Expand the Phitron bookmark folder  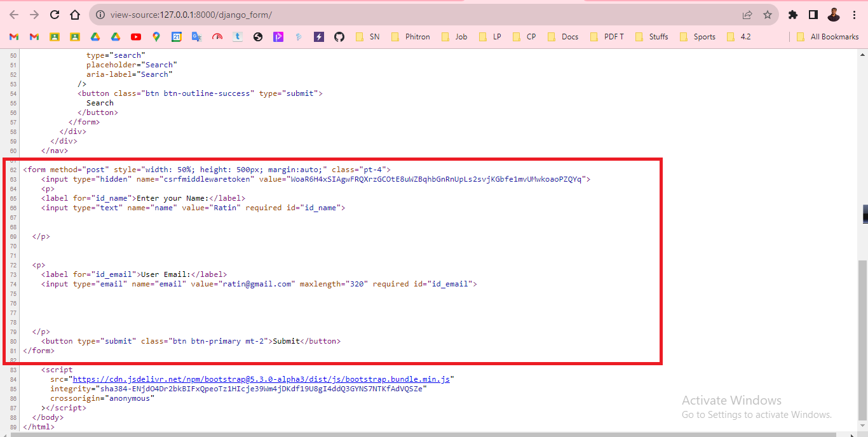click(x=410, y=37)
